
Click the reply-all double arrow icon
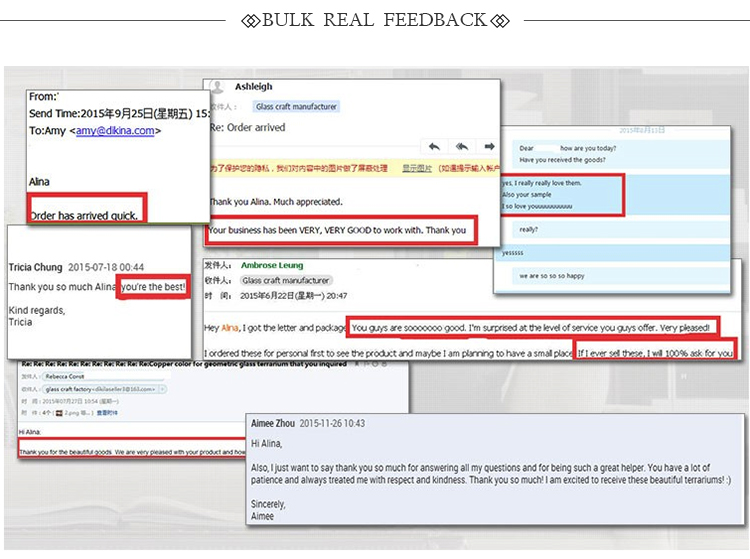[461, 146]
